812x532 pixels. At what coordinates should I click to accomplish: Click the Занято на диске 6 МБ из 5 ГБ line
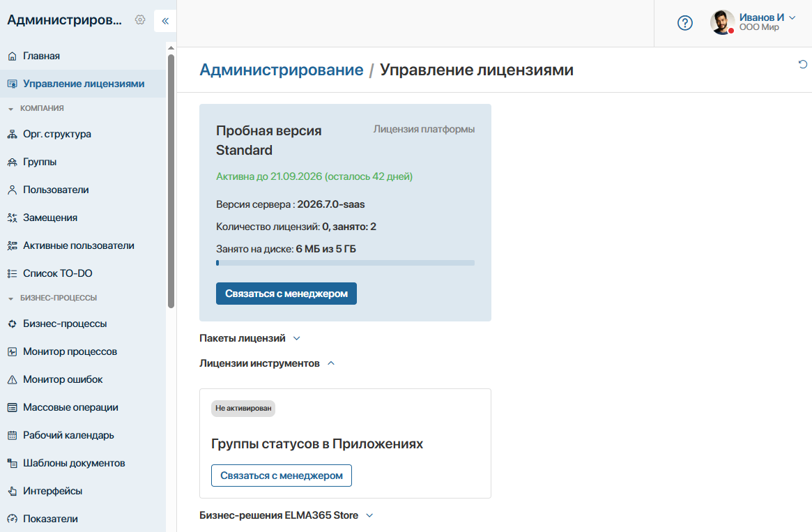(x=286, y=249)
